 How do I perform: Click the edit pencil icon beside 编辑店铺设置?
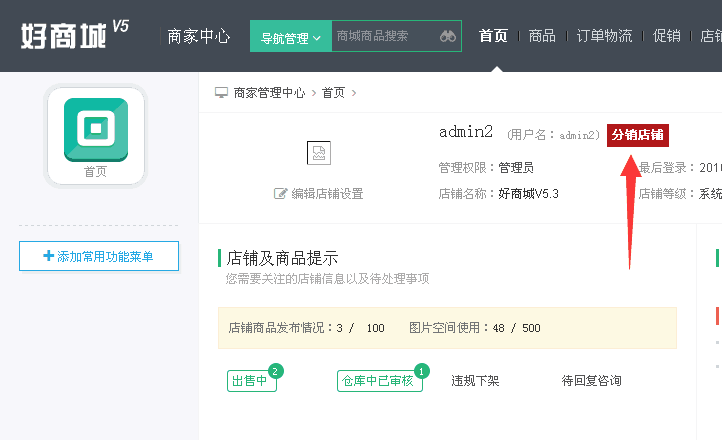280,193
